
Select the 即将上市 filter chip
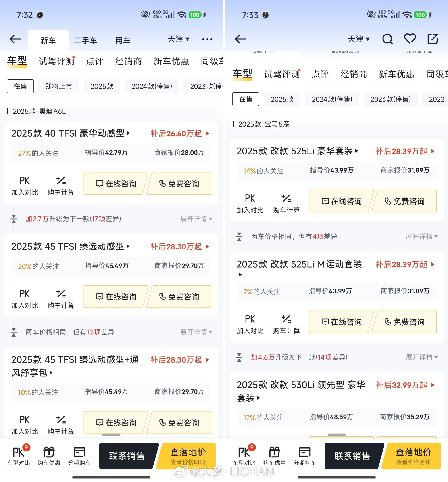(x=59, y=86)
